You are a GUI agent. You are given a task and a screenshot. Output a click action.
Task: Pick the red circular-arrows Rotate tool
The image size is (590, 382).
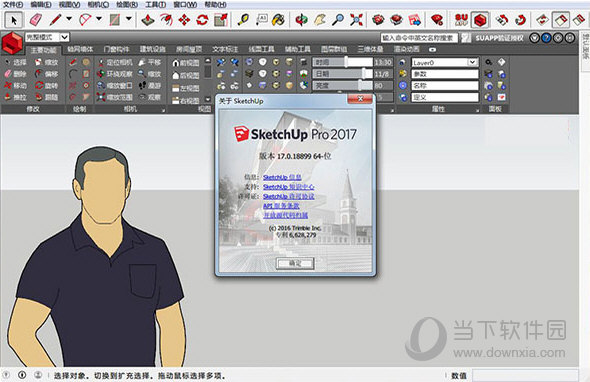(x=202, y=20)
